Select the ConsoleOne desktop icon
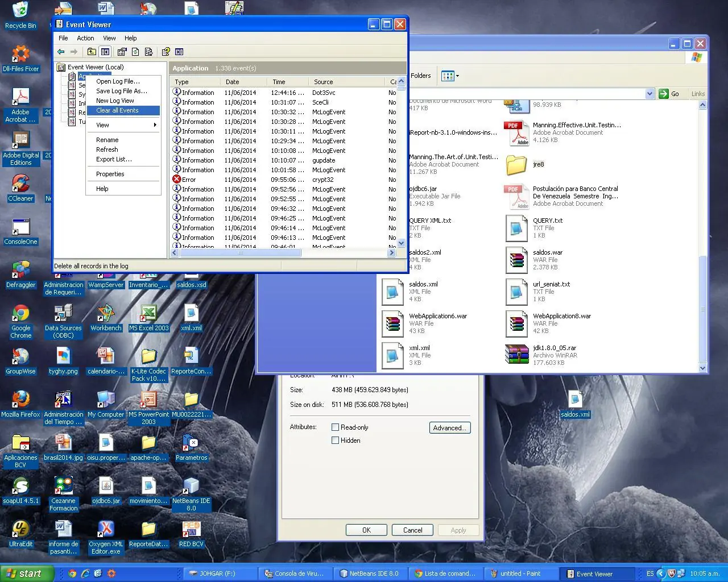Image resolution: width=728 pixels, height=582 pixels. click(20, 231)
